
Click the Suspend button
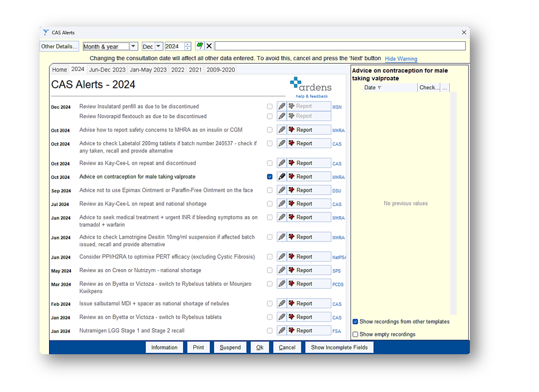pos(230,347)
